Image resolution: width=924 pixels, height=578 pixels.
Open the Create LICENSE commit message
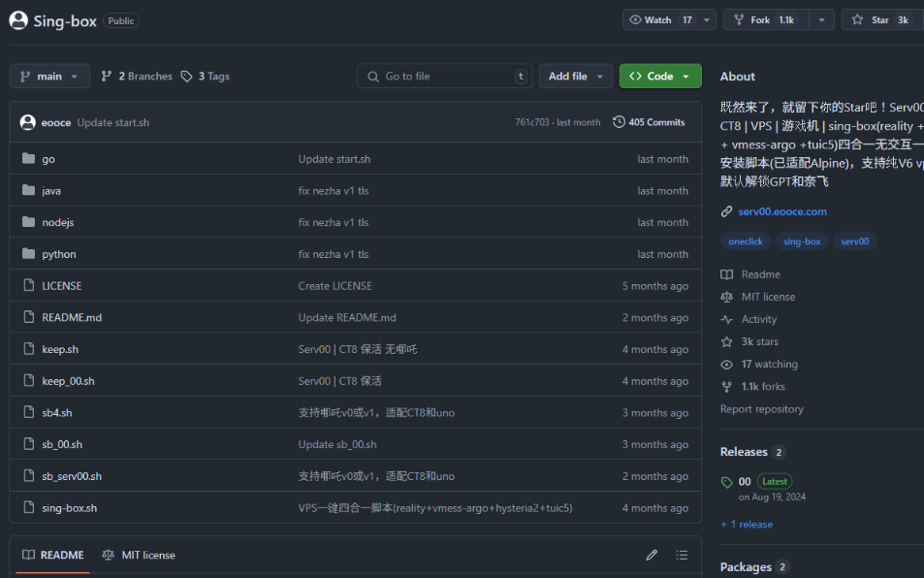(x=335, y=286)
